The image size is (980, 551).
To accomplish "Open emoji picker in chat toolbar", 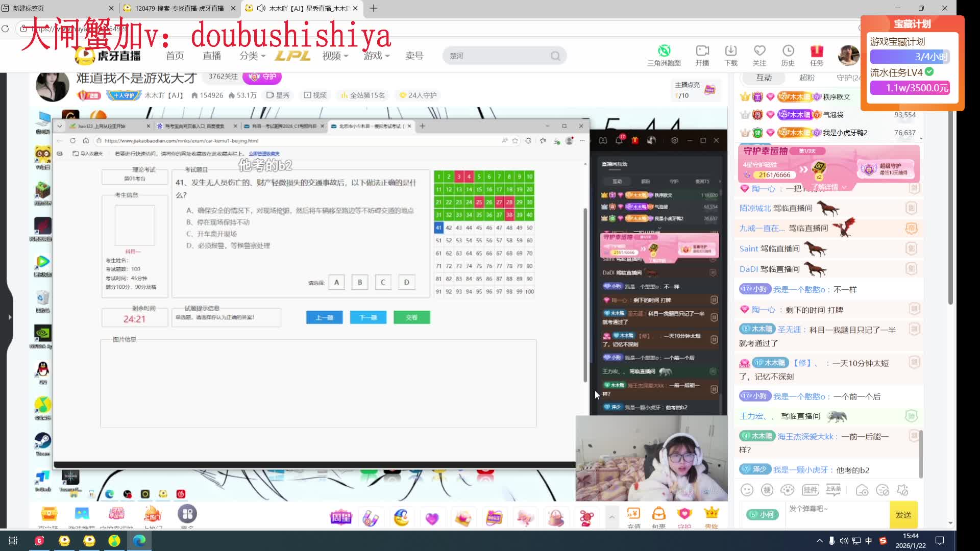I will pos(747,490).
